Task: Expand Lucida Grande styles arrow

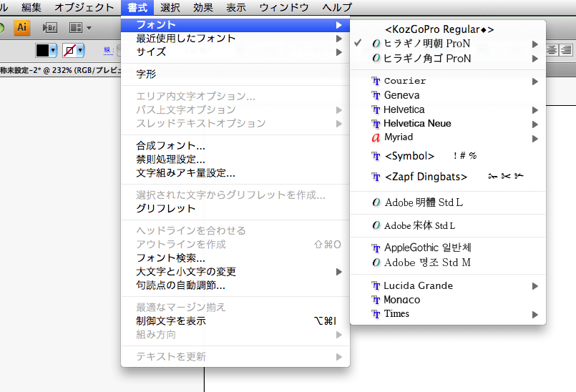Action: pyautogui.click(x=535, y=286)
